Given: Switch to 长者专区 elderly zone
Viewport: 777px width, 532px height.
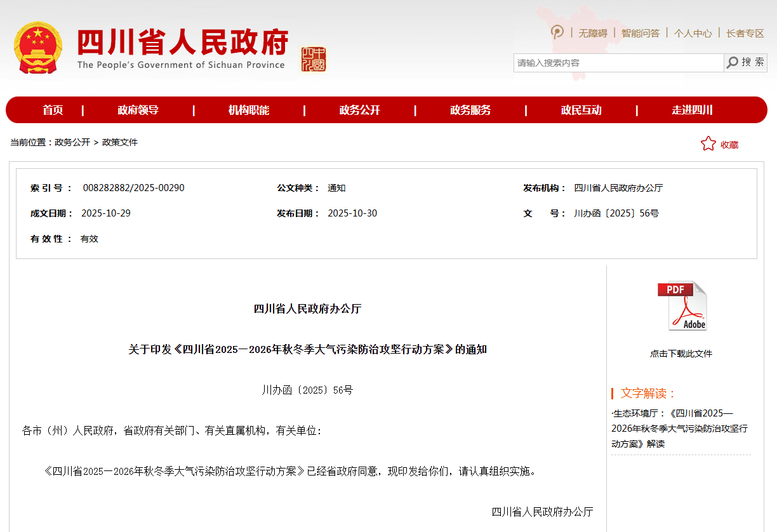Looking at the screenshot, I should (745, 33).
